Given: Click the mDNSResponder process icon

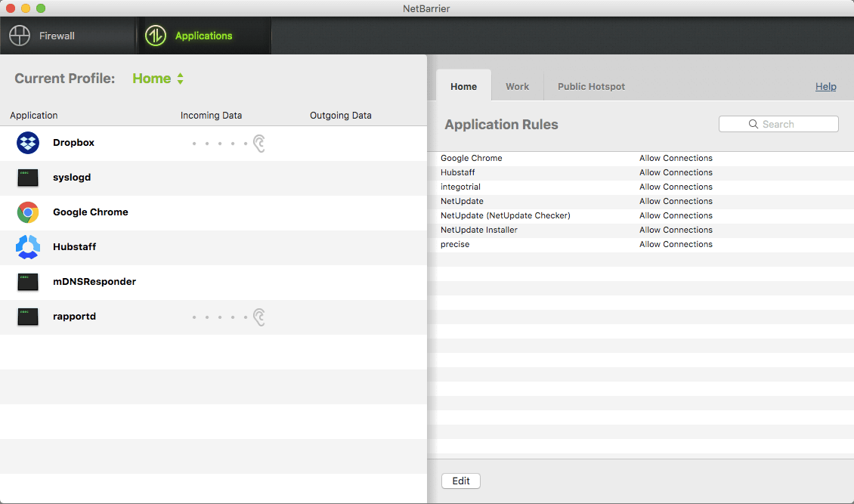Looking at the screenshot, I should tap(28, 282).
